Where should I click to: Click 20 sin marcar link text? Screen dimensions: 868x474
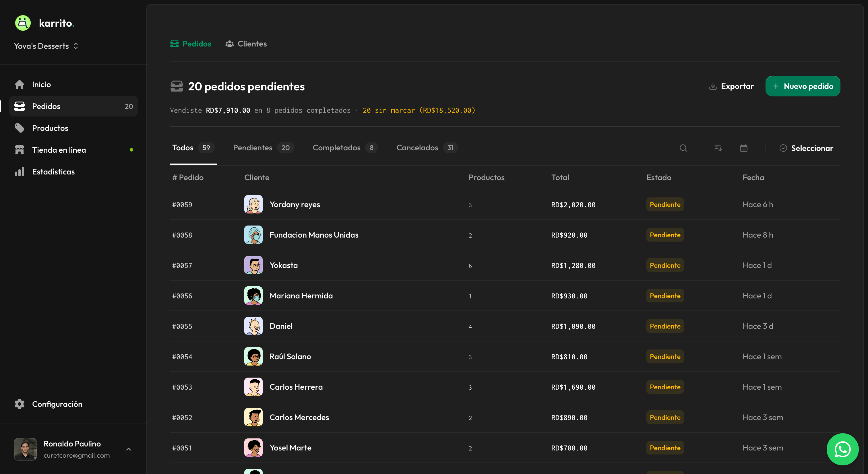coord(419,110)
